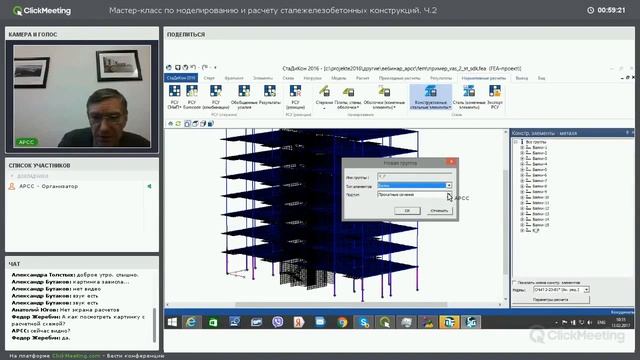Cancel the new group dialog
640x360 pixels.
point(439,211)
